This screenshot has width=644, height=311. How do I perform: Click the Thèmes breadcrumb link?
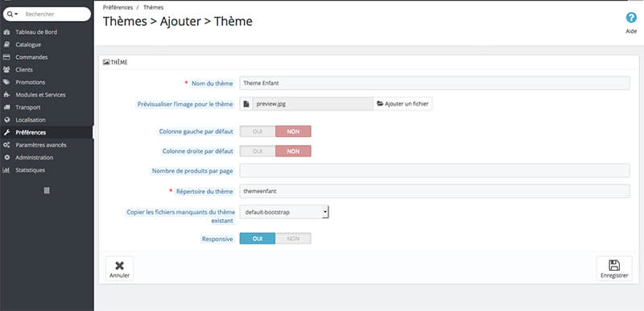[153, 7]
